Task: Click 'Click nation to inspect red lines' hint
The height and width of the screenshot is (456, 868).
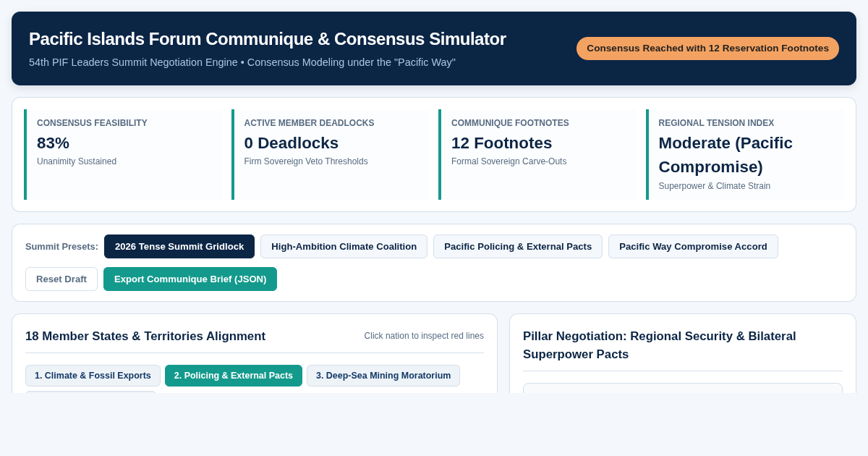Action: click(424, 336)
